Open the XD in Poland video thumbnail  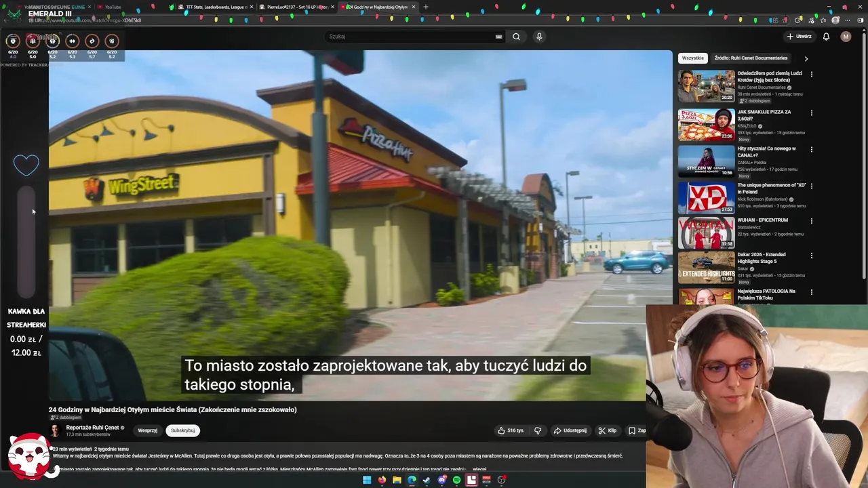707,198
